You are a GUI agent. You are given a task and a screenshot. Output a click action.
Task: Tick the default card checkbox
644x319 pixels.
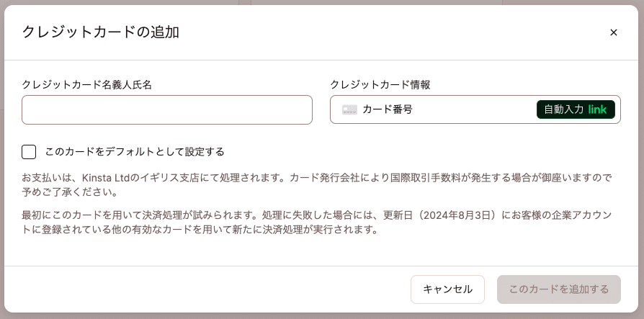(29, 152)
